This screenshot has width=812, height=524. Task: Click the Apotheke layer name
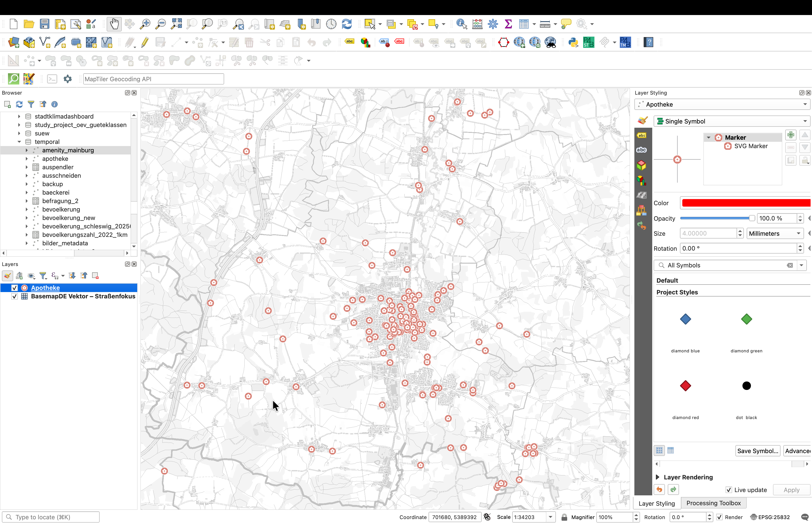pos(45,288)
